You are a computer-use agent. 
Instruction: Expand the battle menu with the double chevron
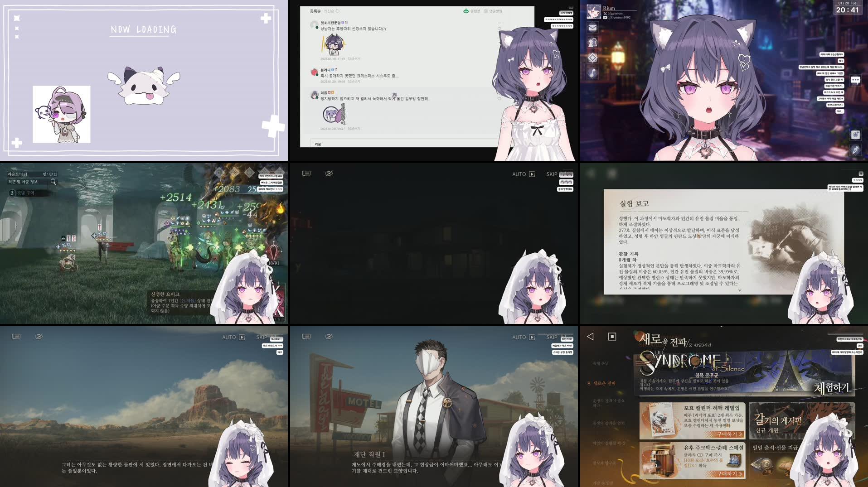click(235, 173)
